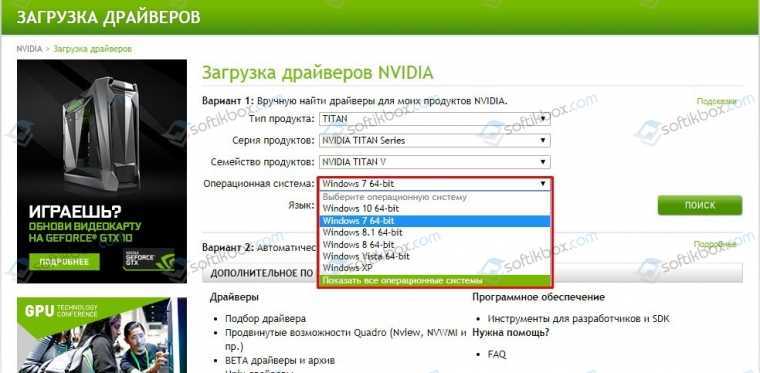Open the FAQ link
The height and width of the screenshot is (373, 760).
click(x=497, y=355)
